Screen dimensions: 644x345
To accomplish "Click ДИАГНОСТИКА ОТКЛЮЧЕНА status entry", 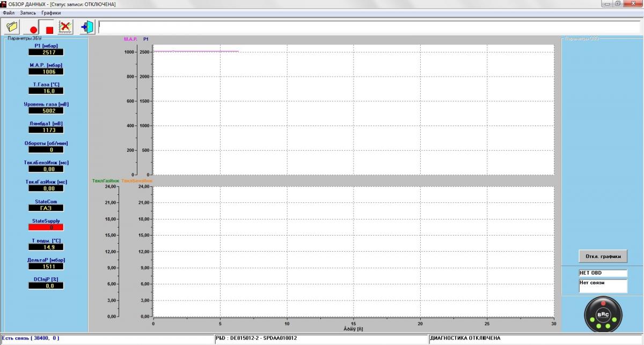I will [x=536, y=339].
